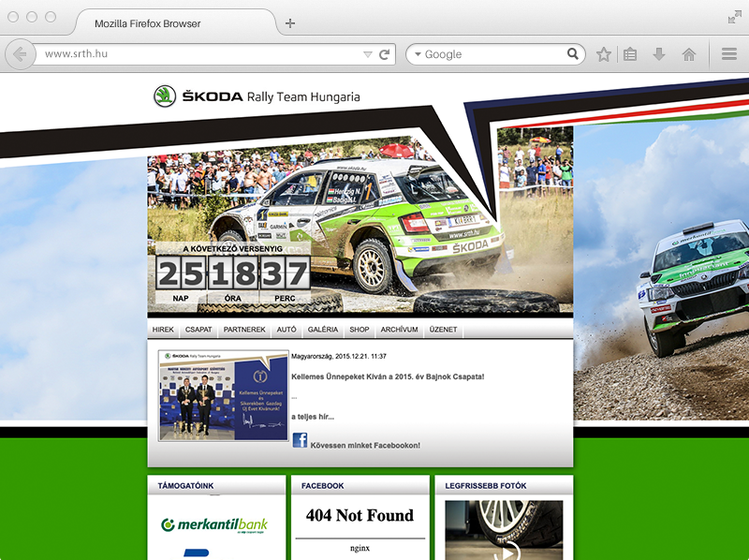Reload the page with the refresh icon
The height and width of the screenshot is (560, 749).
click(x=384, y=55)
